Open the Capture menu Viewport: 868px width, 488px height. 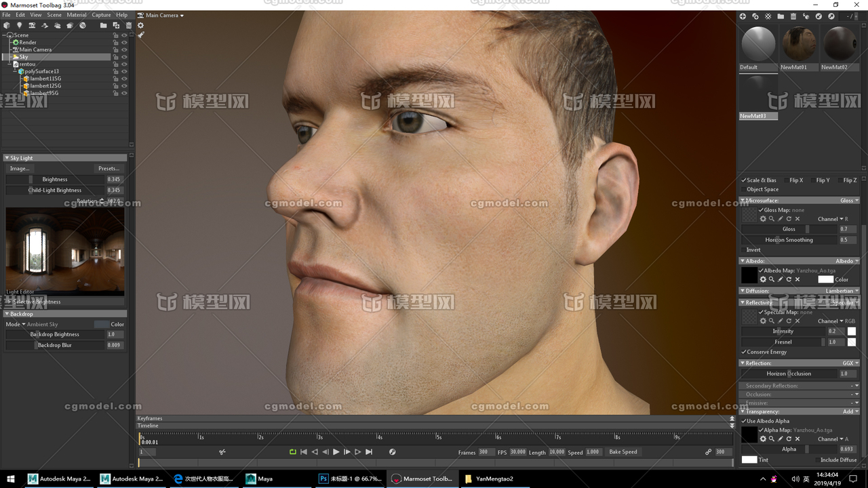[x=101, y=15]
